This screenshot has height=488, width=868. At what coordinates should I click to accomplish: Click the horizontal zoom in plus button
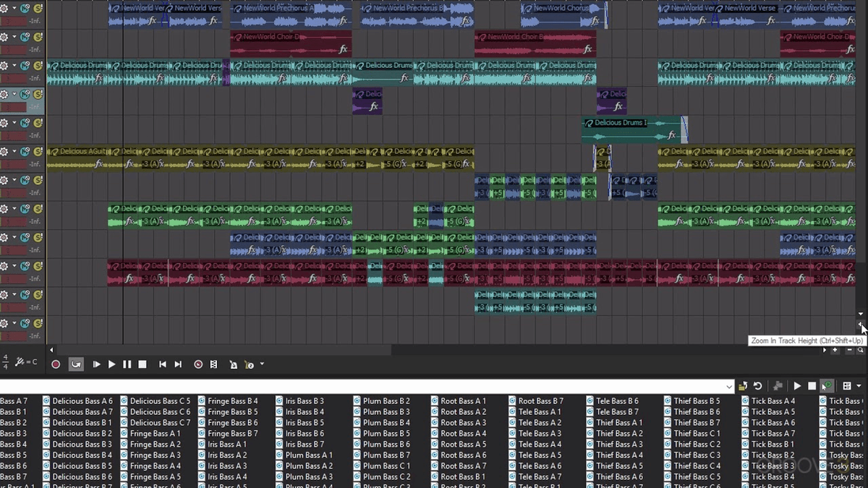(x=835, y=350)
